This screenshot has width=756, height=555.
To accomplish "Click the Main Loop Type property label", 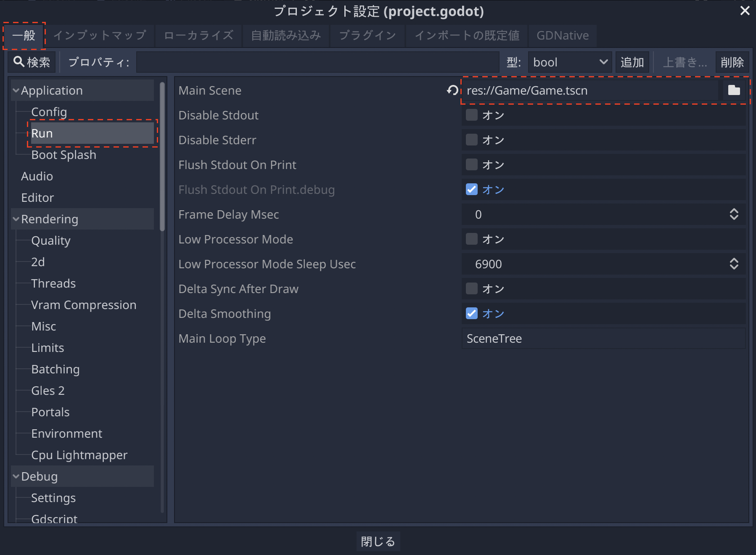I will tap(222, 338).
